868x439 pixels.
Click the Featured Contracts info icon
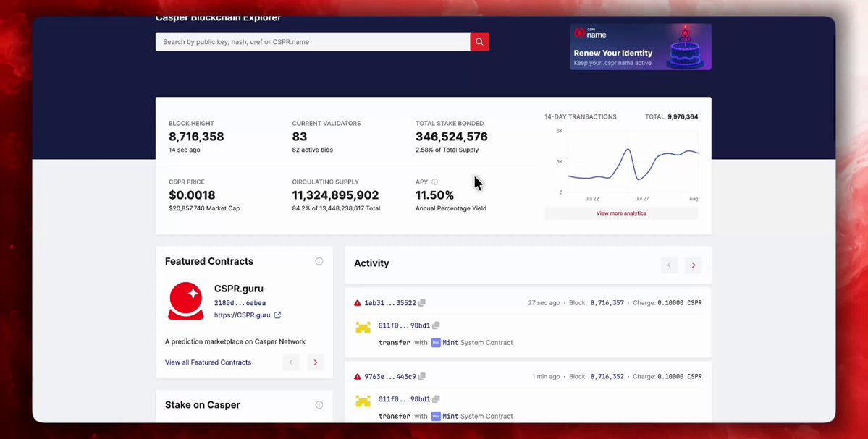[x=319, y=261]
